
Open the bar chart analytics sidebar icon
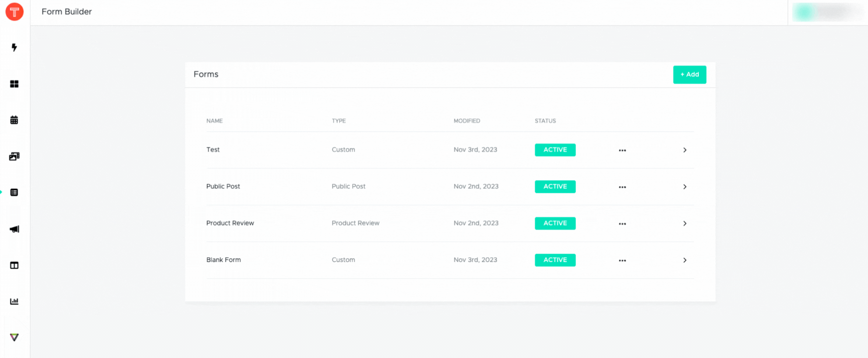click(14, 301)
